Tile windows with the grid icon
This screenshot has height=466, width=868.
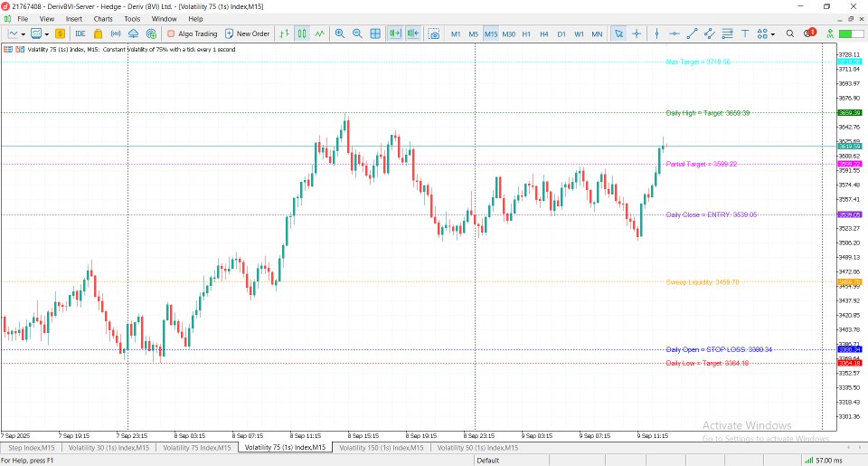coord(375,33)
